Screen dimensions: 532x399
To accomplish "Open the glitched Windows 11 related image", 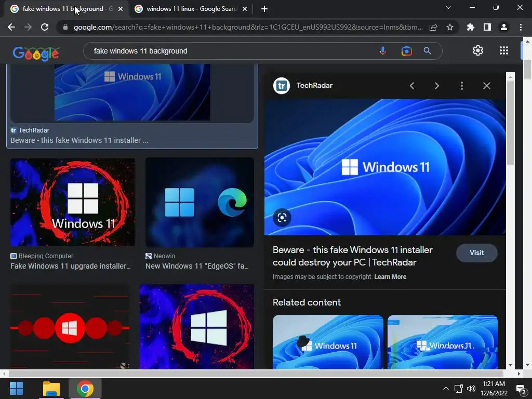I will (443, 342).
